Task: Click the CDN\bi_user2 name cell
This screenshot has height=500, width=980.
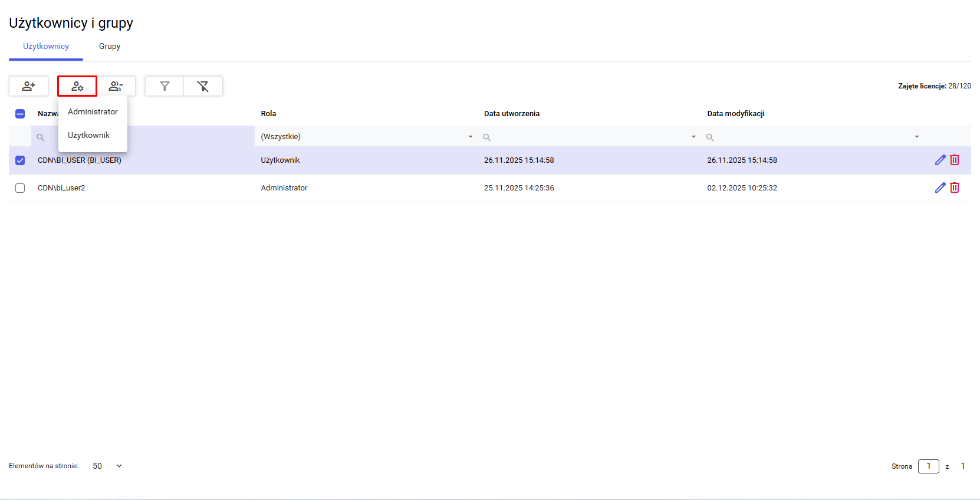Action: pyautogui.click(x=61, y=188)
